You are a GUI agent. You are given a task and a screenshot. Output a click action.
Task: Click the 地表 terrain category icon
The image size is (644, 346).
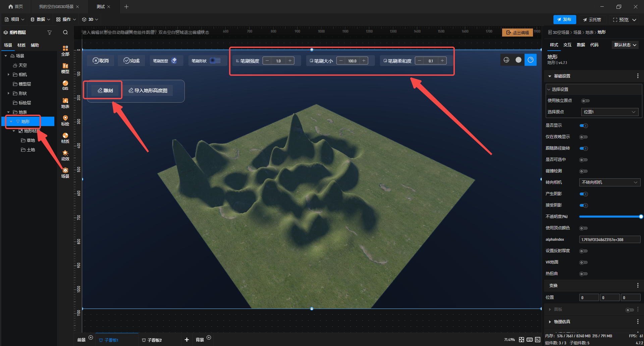[x=65, y=103]
